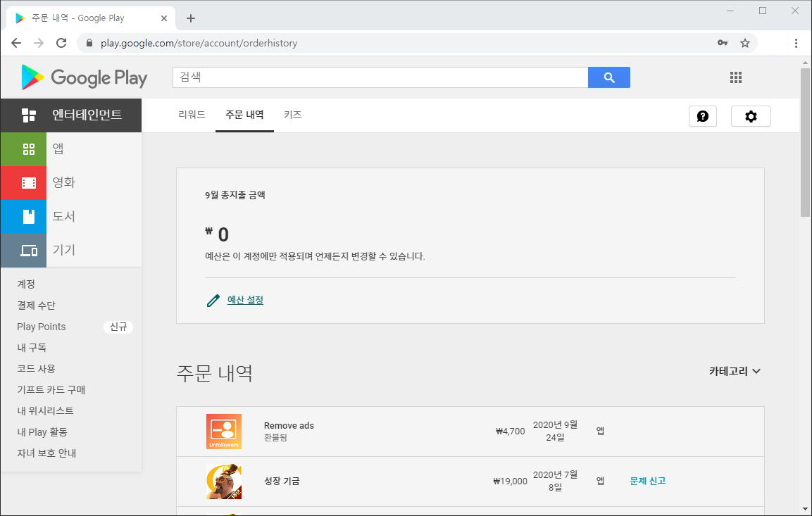Screen dimensions: 812x516
Task: Reload the page with the refresh icon
Action: [61, 43]
